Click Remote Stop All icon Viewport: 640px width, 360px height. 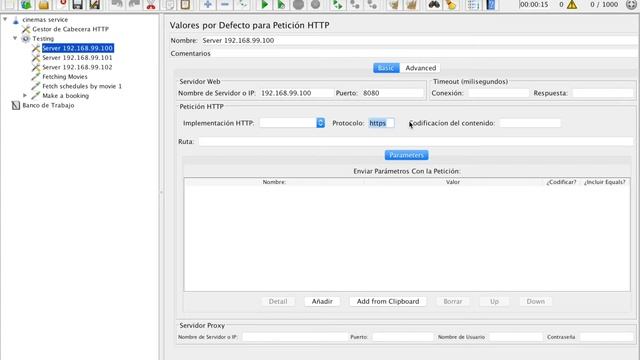coord(355,4)
